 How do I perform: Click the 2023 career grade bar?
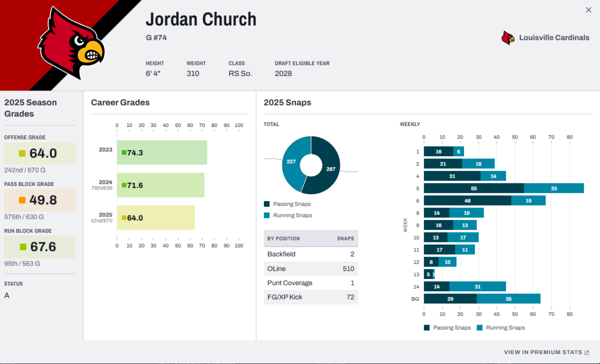point(162,152)
